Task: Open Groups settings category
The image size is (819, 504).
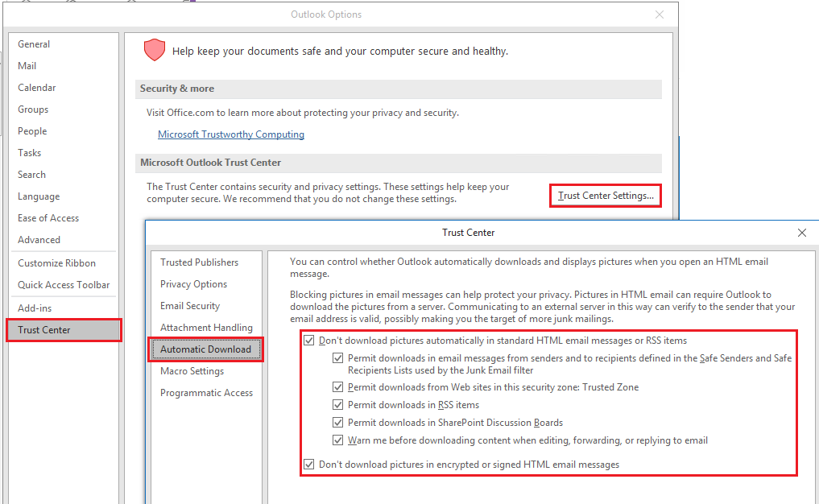Action: click(x=33, y=109)
